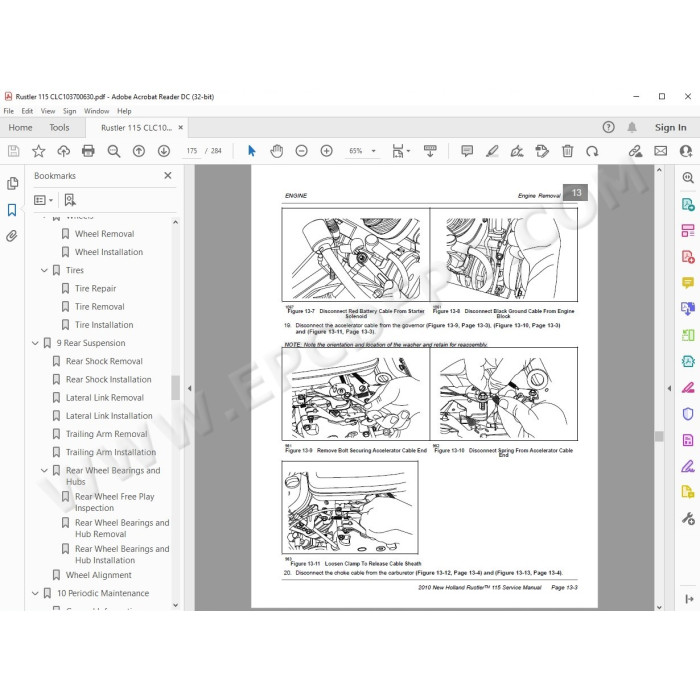Viewport: 700px width, 700px height.
Task: Open Trailing Arm Installation bookmark
Action: click(111, 452)
